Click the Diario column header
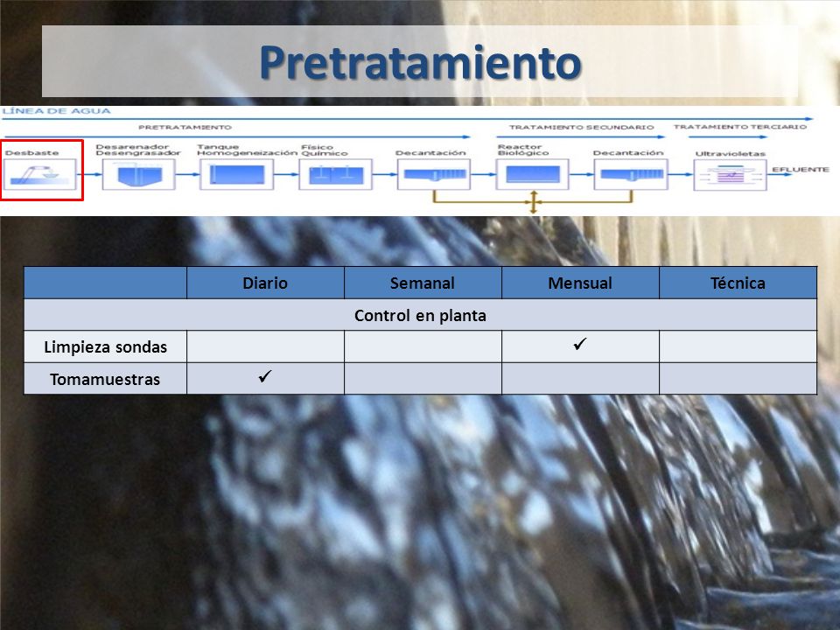840x630 pixels. (265, 283)
